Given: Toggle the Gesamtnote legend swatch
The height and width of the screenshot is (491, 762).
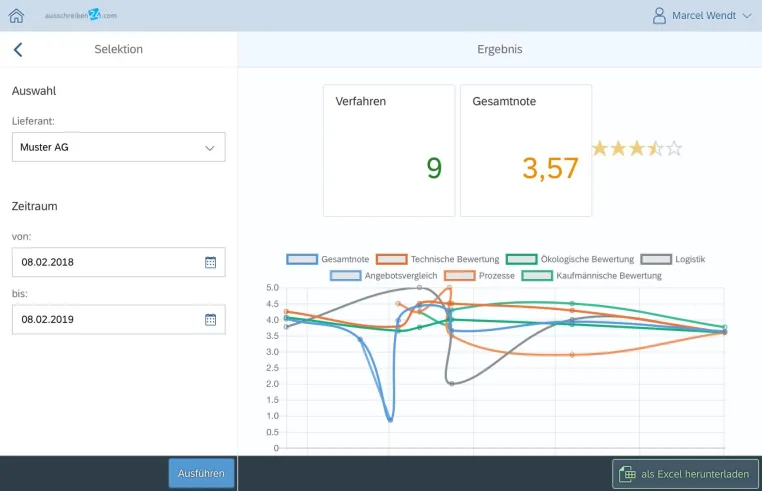Looking at the screenshot, I should click(302, 259).
